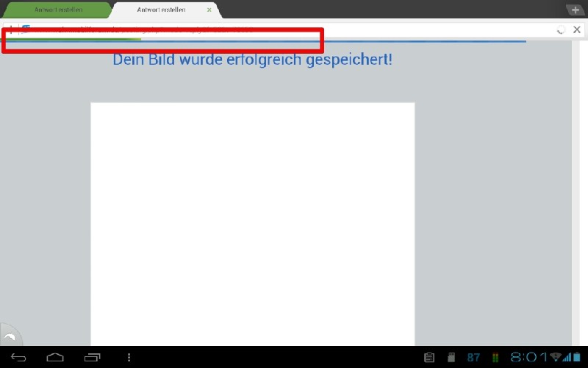The height and width of the screenshot is (368, 588).
Task: Open the recent apps switcher
Action: [93, 358]
